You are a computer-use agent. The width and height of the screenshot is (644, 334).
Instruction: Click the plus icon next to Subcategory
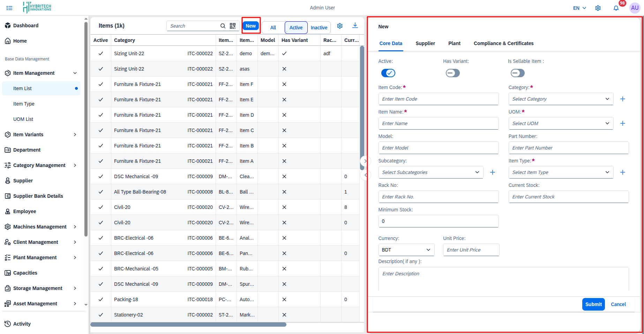492,172
